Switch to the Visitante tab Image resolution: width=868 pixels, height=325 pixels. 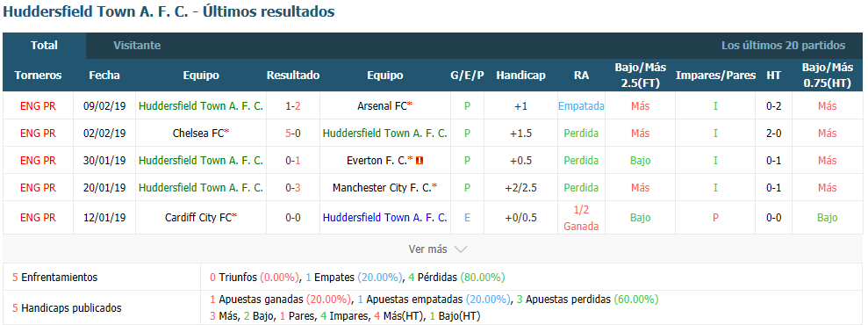(137, 46)
